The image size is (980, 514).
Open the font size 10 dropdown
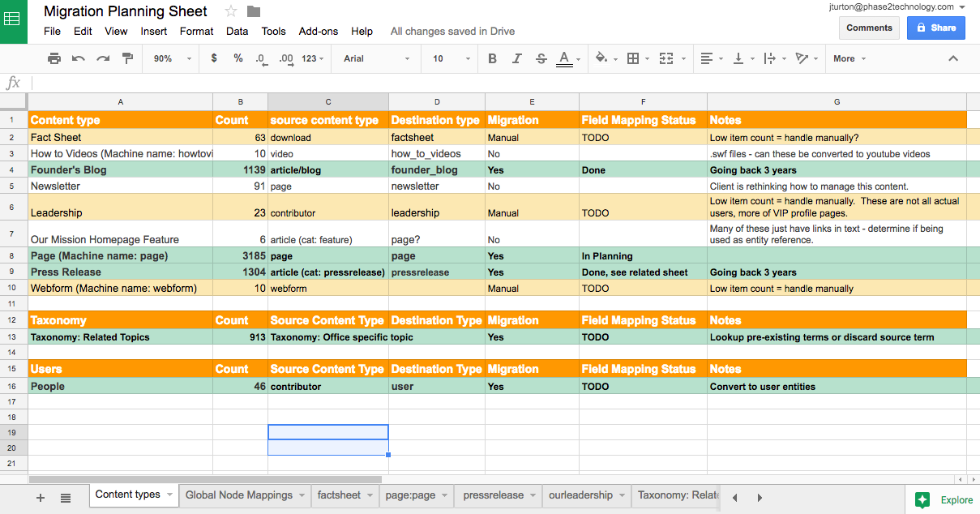(451, 58)
